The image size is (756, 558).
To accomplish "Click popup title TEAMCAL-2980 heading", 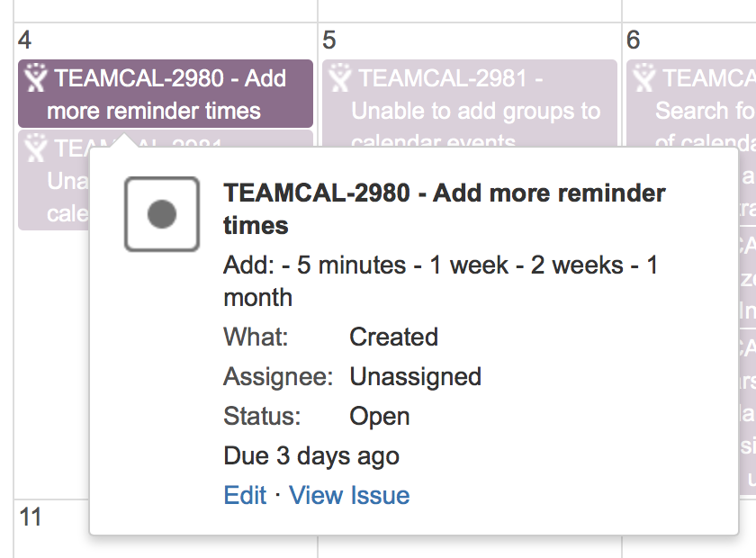I will pos(444,210).
